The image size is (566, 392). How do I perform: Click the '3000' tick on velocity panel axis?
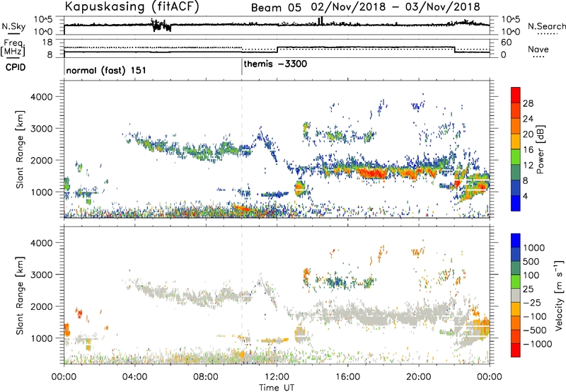(x=41, y=275)
